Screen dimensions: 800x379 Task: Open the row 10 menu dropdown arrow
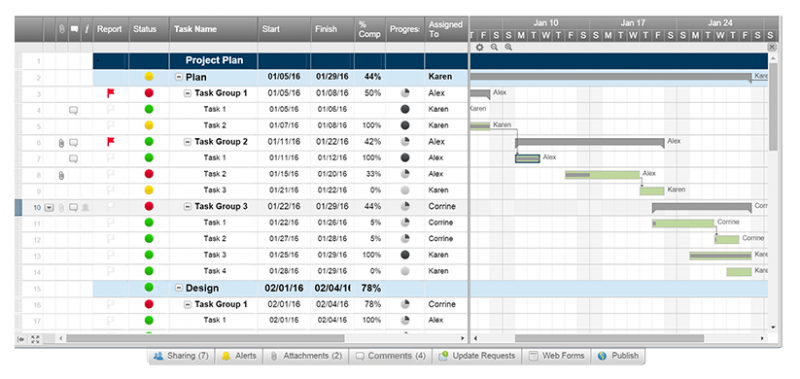(x=49, y=208)
